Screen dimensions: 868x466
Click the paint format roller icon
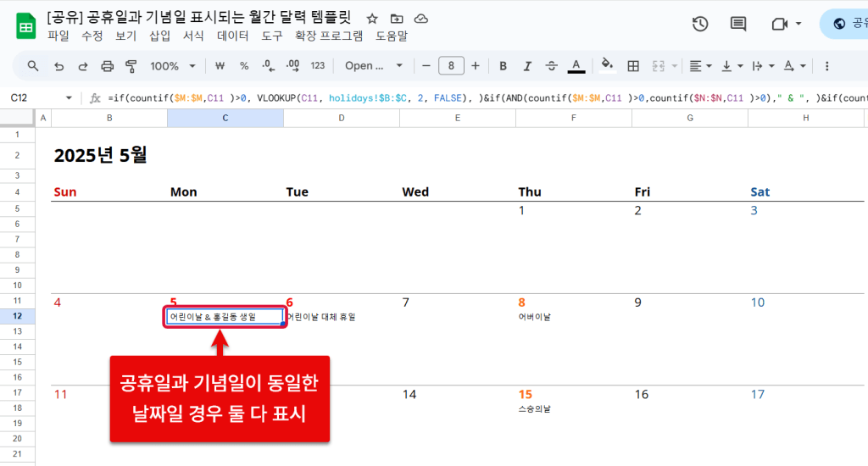(x=131, y=66)
